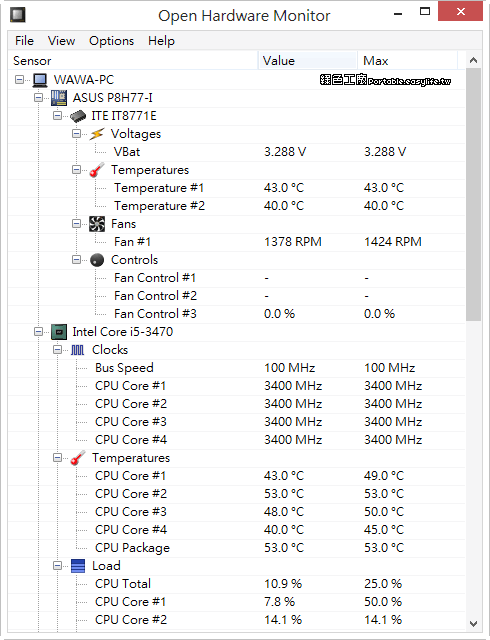Select the VBat voltage row
Screen dimensions: 490x640
(x=237, y=152)
